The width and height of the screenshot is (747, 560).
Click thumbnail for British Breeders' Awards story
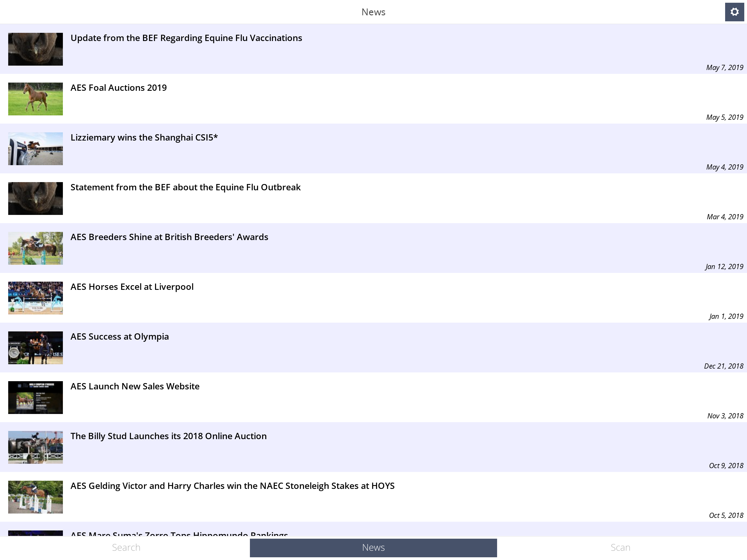tap(36, 248)
